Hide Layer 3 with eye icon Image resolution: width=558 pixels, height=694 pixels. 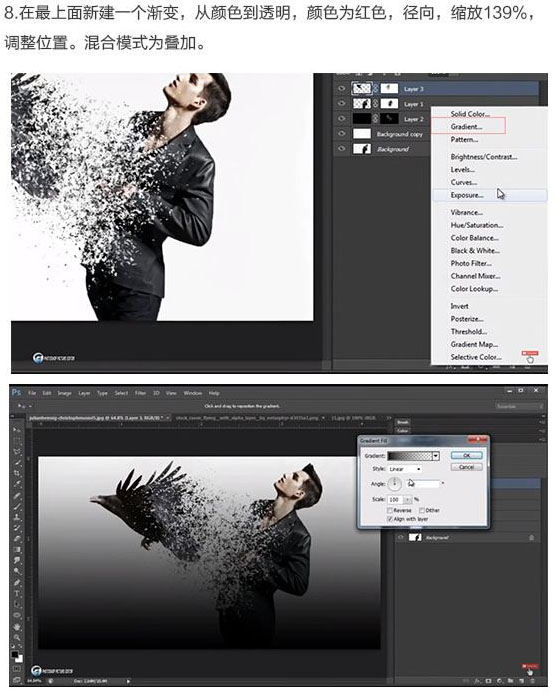(x=341, y=89)
